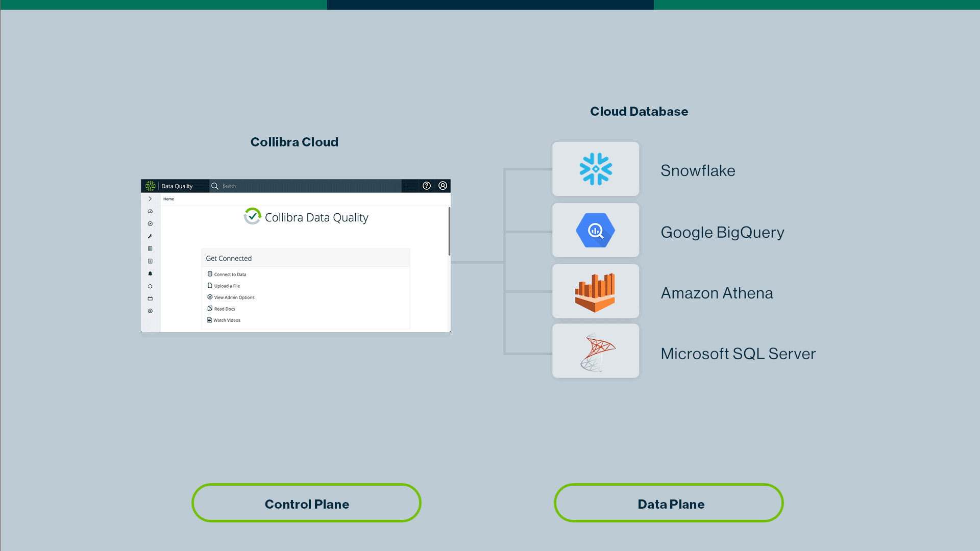Image resolution: width=980 pixels, height=551 pixels.
Task: Click the Connect to Data link
Action: click(x=230, y=274)
